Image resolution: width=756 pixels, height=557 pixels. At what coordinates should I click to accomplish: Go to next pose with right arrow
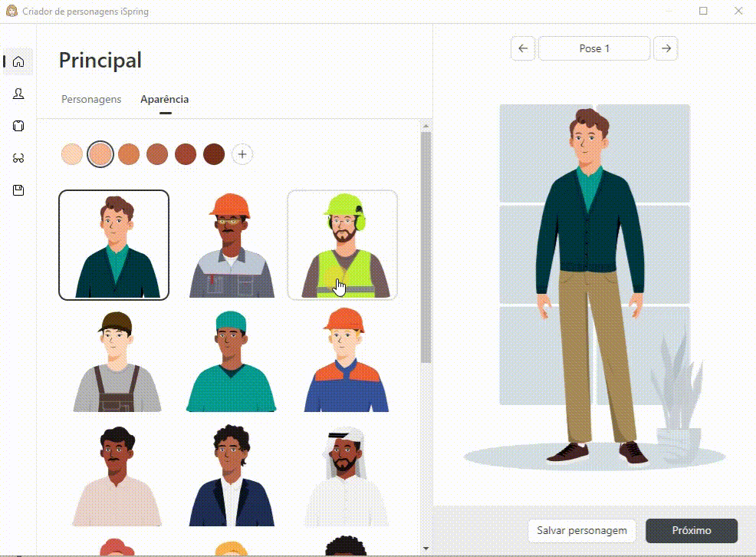pos(666,48)
